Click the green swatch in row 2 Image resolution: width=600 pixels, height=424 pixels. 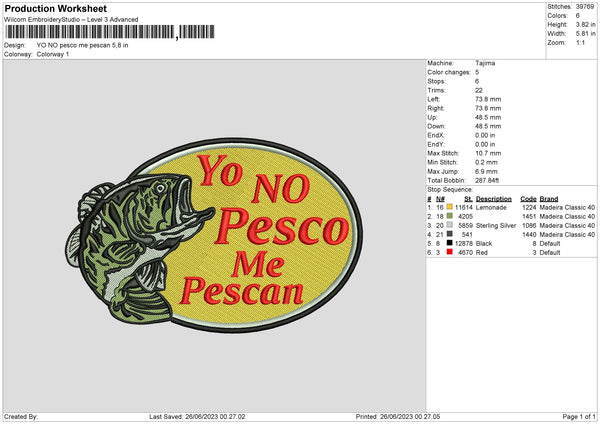(x=449, y=216)
